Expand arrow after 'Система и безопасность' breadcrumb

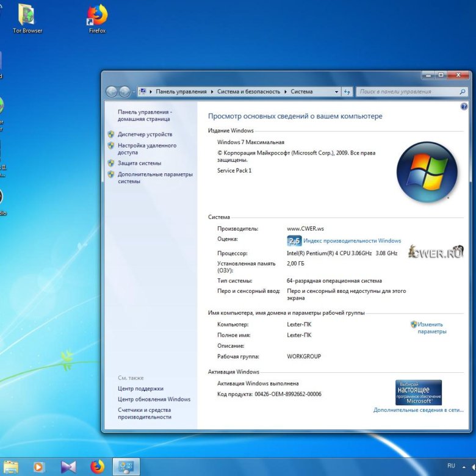(285, 92)
